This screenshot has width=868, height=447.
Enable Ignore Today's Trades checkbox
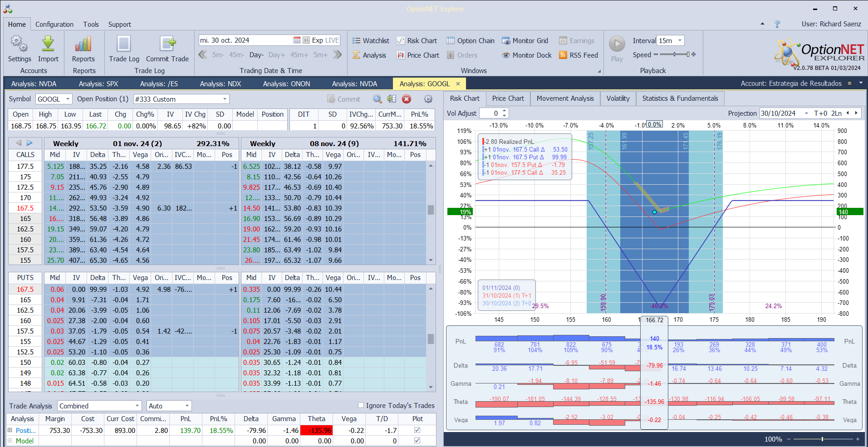point(361,405)
